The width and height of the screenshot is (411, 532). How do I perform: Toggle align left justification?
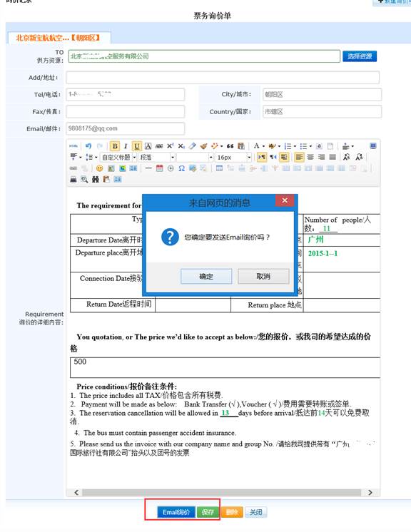[299, 157]
